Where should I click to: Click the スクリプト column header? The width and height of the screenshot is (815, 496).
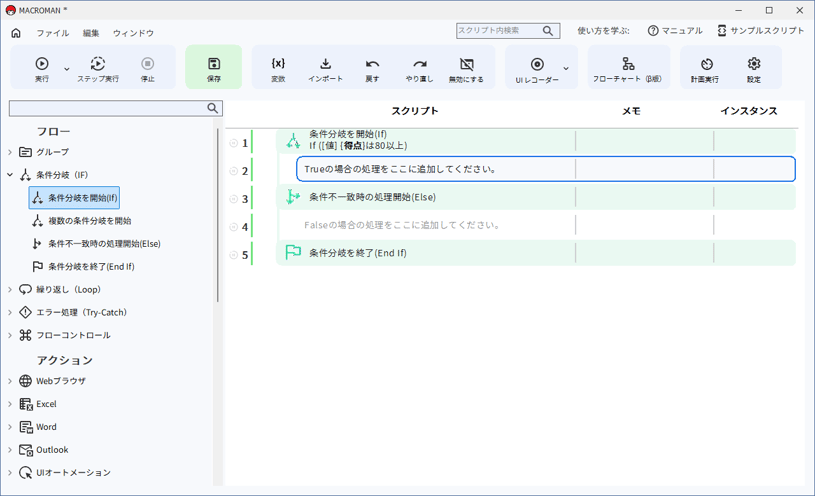(x=415, y=111)
